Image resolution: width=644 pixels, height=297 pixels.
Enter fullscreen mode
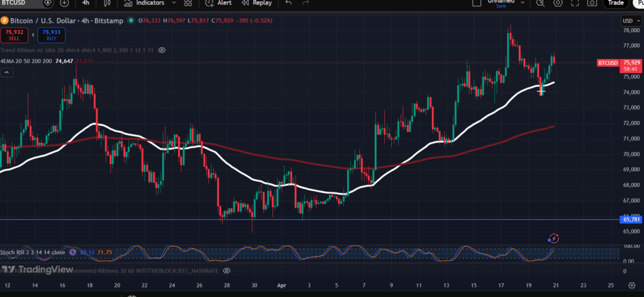pyautogui.click(x=575, y=3)
